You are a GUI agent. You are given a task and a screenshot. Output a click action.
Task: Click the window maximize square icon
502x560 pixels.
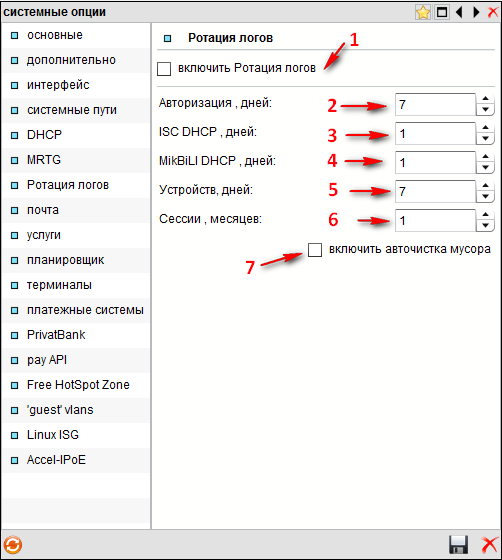(442, 12)
